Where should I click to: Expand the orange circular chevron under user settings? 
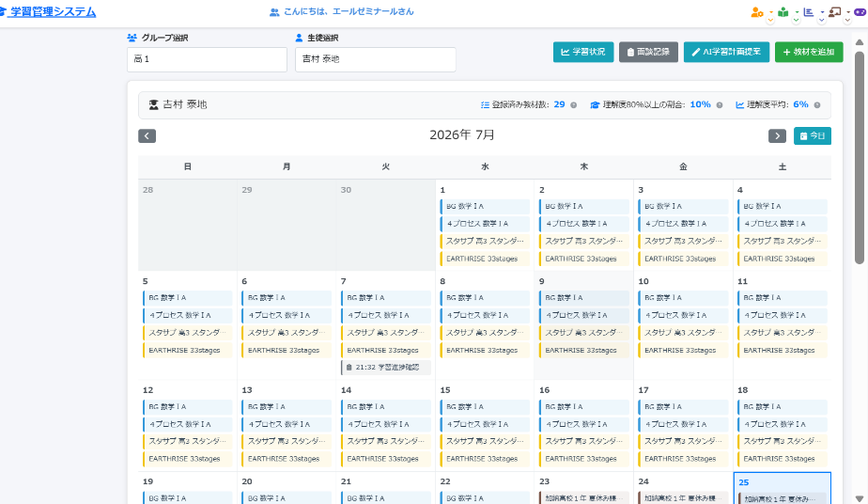click(x=770, y=21)
